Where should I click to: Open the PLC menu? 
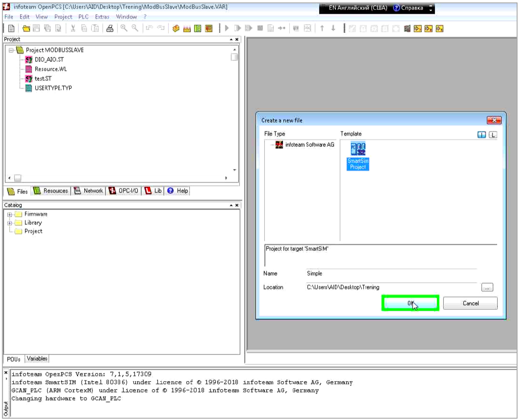83,17
